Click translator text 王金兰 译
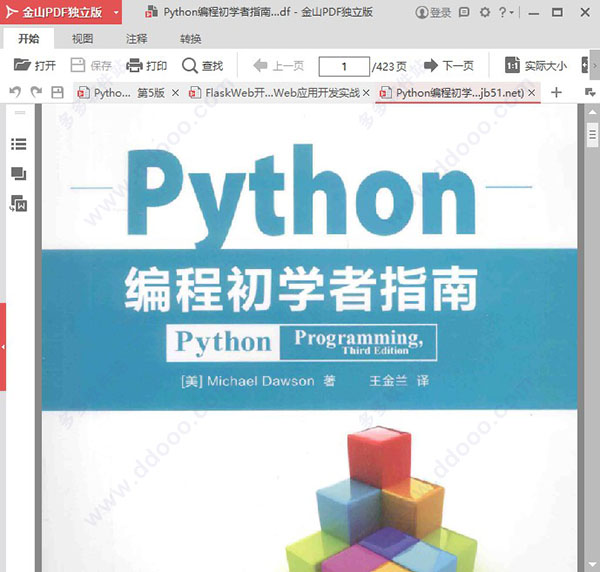Viewport: 600px width, 572px height. pyautogui.click(x=399, y=381)
